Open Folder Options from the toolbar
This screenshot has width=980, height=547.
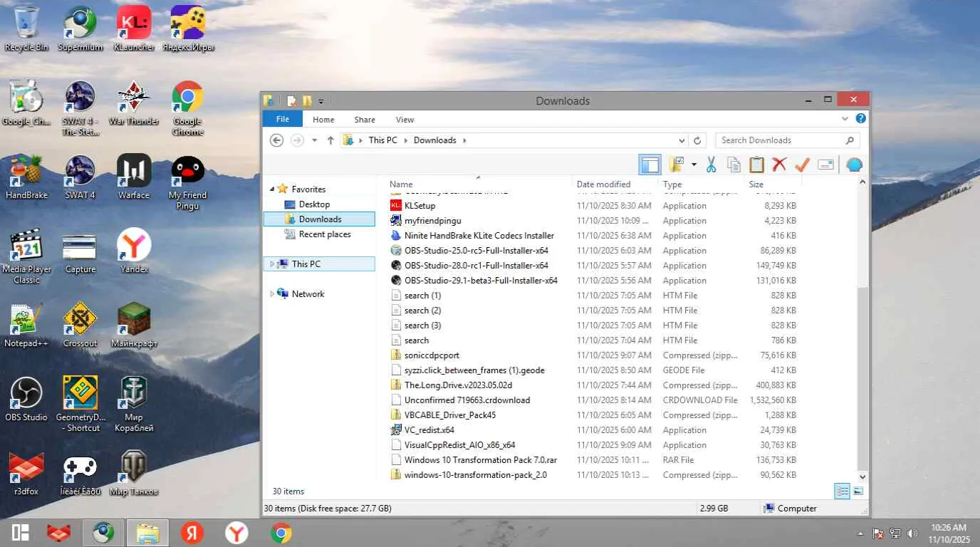click(677, 165)
